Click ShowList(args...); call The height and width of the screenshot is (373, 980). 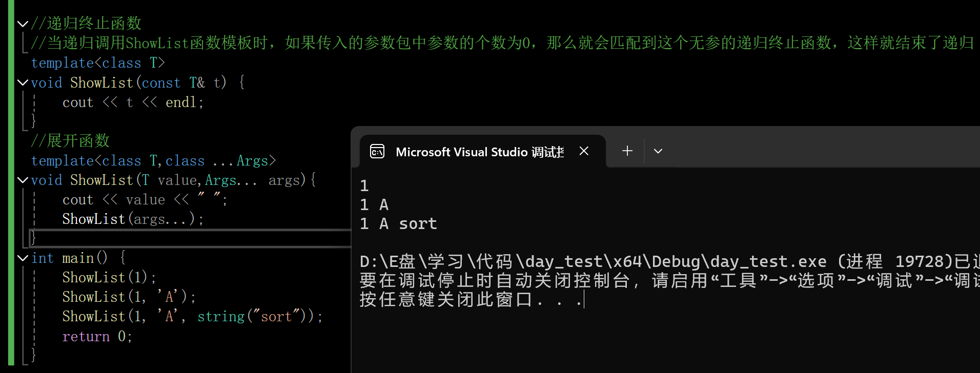point(133,219)
